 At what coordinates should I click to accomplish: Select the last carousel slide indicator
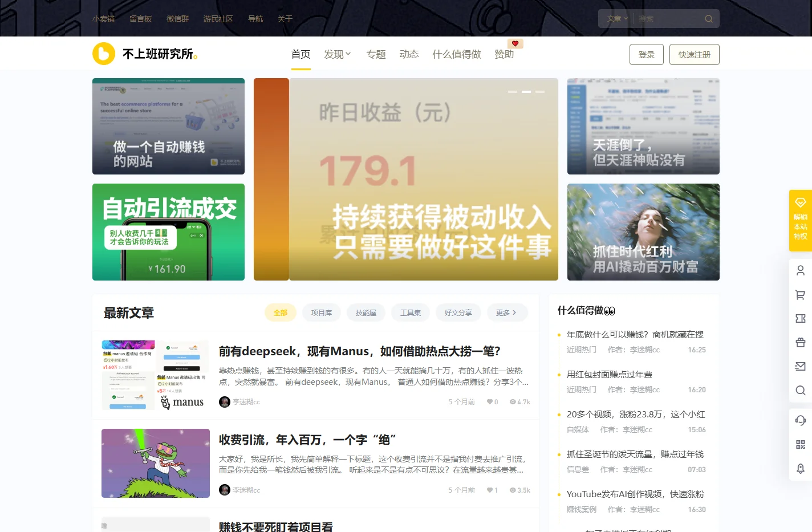tap(540, 92)
